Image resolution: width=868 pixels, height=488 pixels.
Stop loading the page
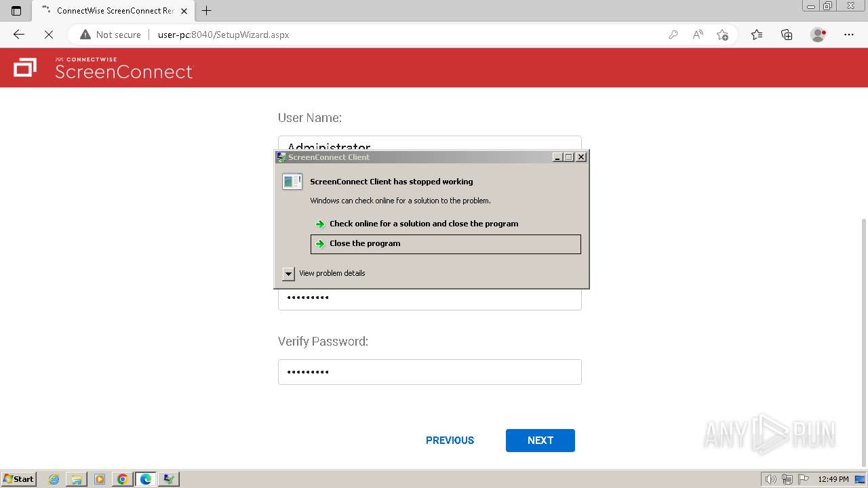coord(49,35)
